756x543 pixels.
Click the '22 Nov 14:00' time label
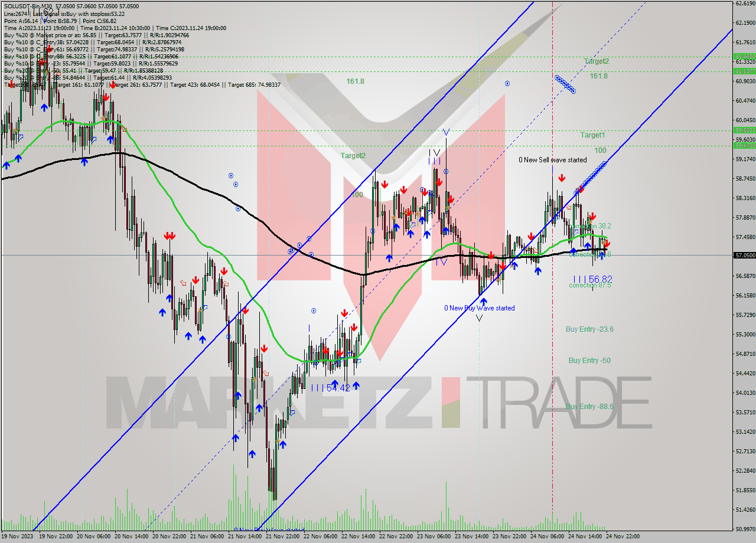click(359, 537)
